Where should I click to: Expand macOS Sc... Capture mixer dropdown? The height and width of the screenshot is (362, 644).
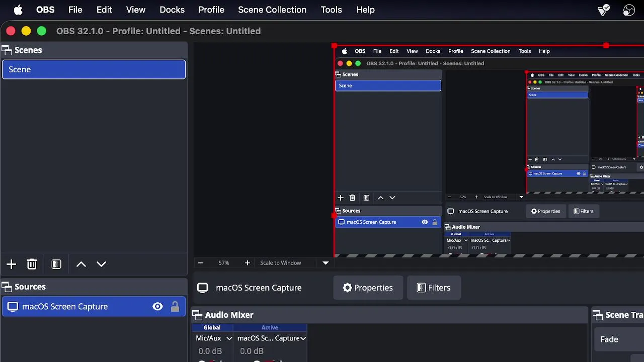click(x=303, y=338)
